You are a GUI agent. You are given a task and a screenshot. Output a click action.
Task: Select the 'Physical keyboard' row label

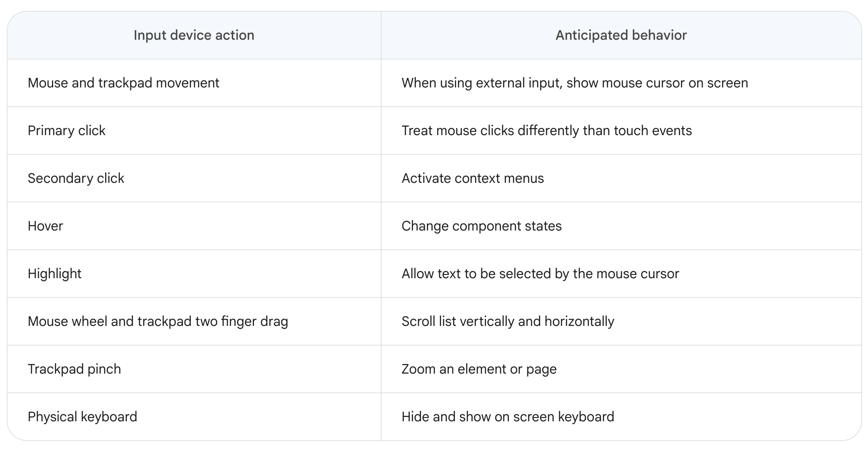pyautogui.click(x=82, y=417)
